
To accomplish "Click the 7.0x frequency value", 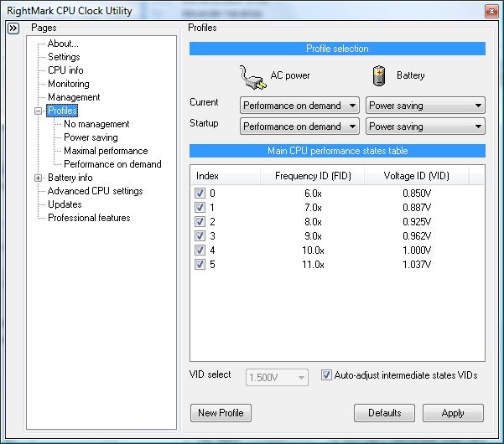I will click(313, 208).
